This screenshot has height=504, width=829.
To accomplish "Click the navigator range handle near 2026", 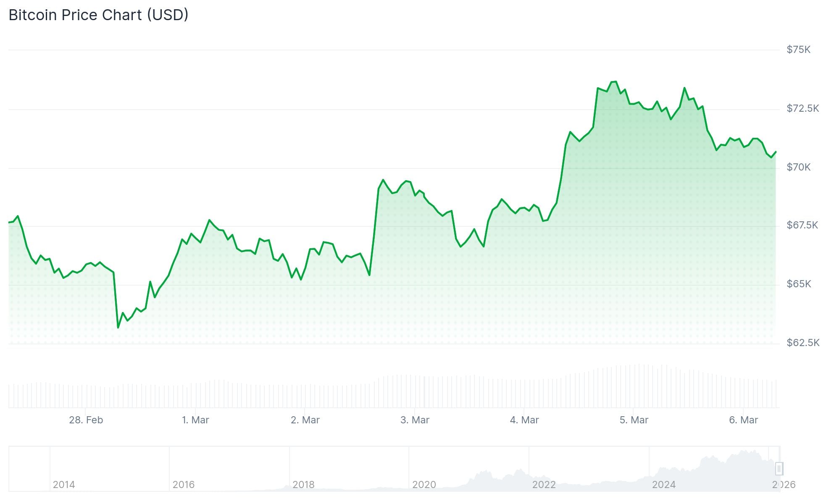I will click(x=779, y=468).
